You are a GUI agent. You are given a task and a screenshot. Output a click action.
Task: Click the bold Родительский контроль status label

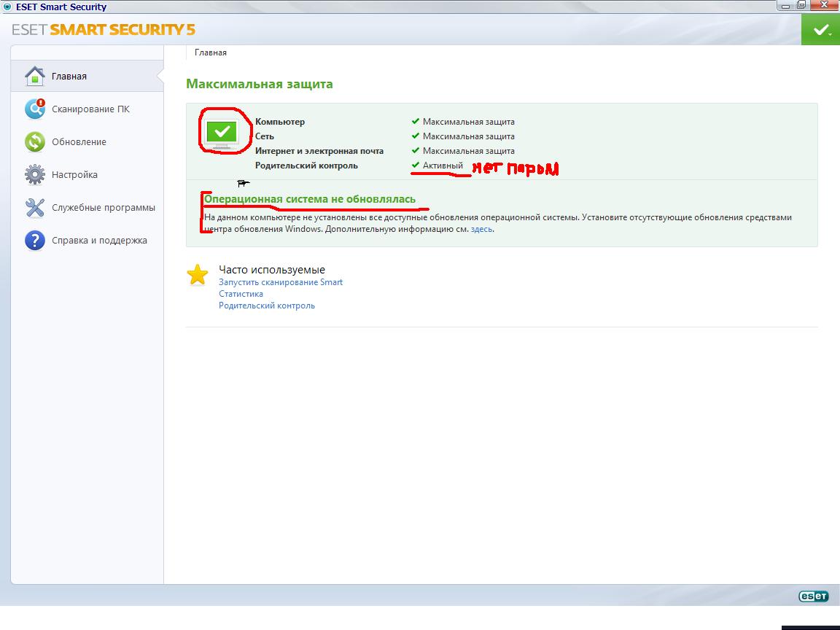tap(306, 166)
